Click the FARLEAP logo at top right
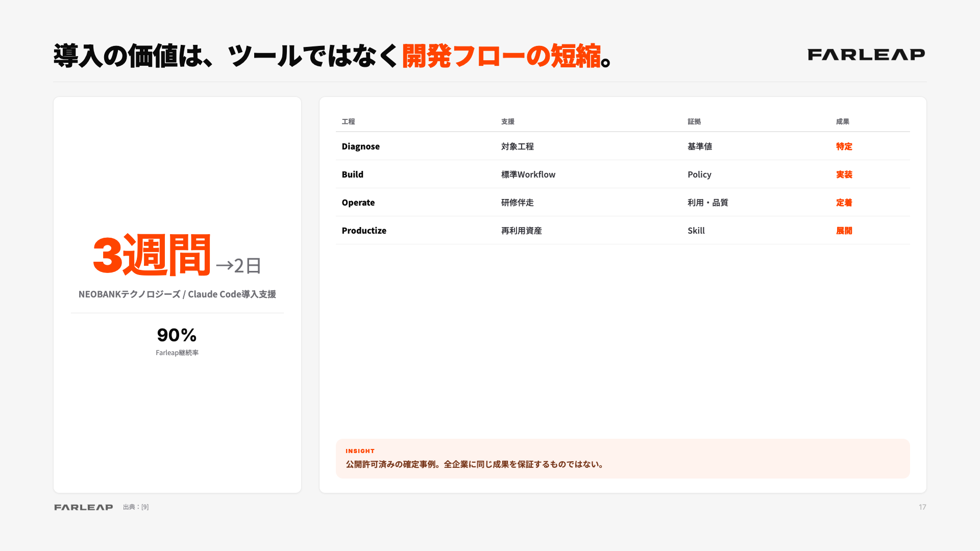Image resolution: width=980 pixels, height=551 pixels. point(866,55)
